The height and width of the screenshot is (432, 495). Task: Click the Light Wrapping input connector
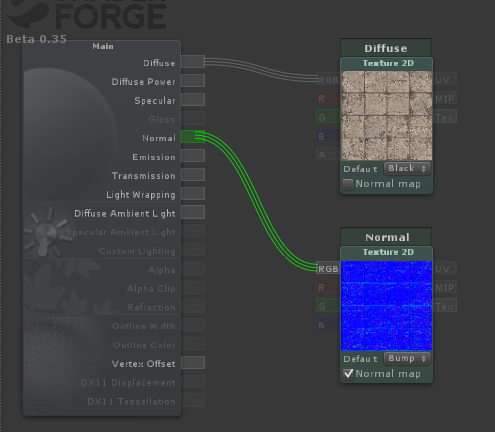click(193, 193)
